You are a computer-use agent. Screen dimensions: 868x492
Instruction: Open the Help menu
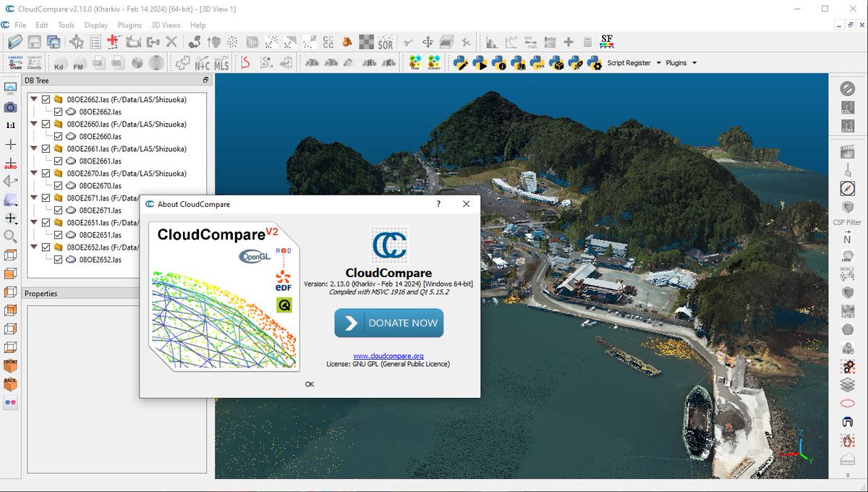[198, 25]
